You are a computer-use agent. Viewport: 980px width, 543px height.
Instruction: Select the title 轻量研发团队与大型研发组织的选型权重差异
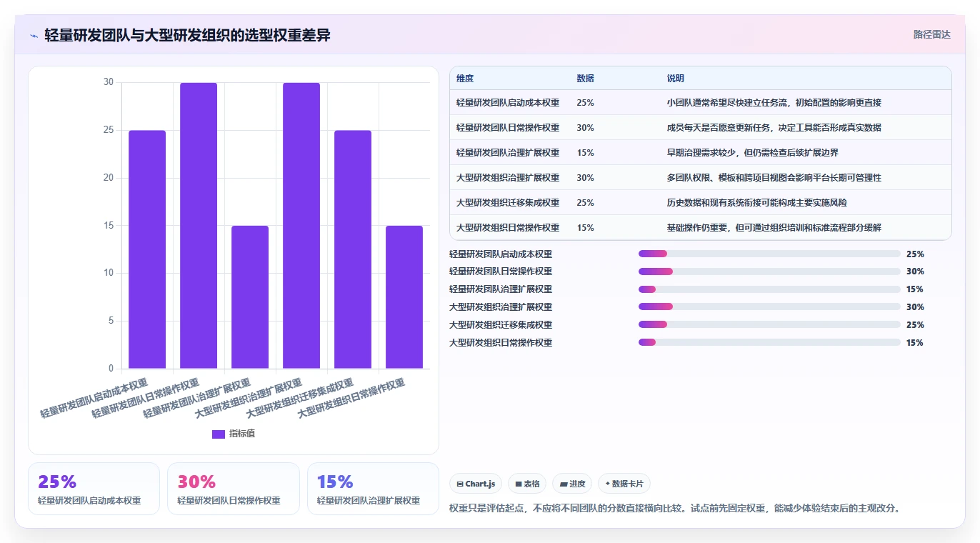pos(187,35)
